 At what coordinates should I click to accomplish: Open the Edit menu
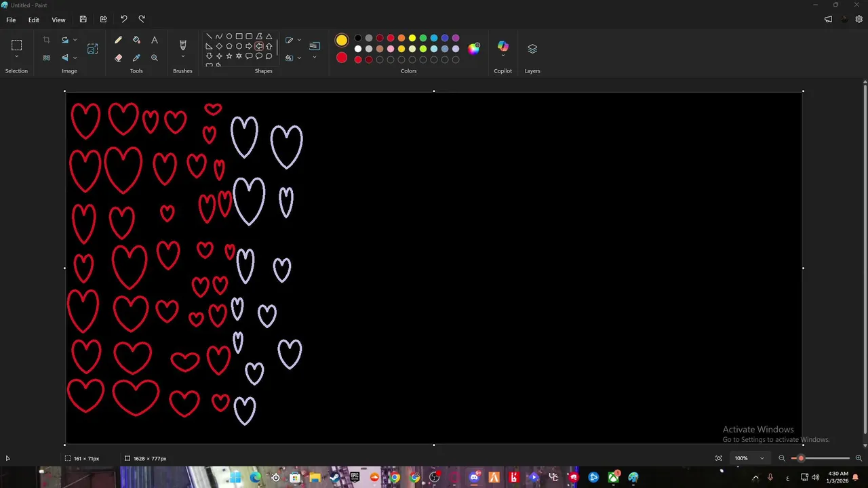point(33,20)
